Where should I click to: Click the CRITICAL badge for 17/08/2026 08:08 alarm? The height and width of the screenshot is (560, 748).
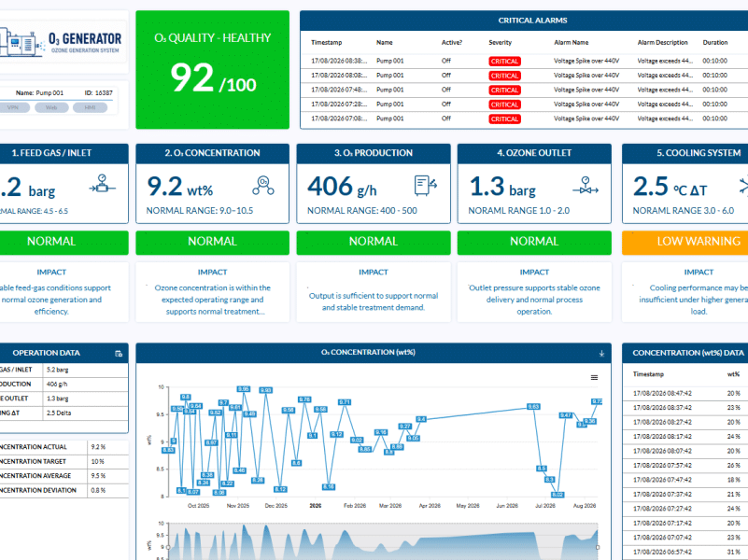(x=504, y=76)
